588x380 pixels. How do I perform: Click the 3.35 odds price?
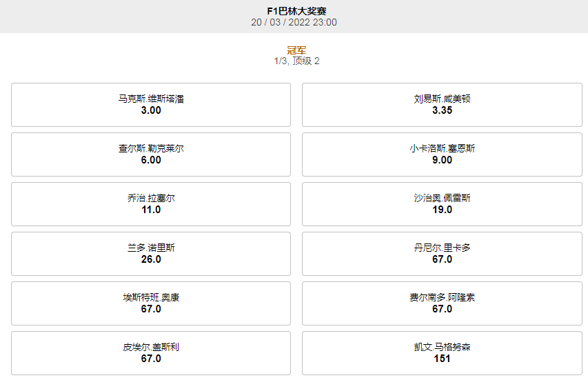pyautogui.click(x=442, y=110)
